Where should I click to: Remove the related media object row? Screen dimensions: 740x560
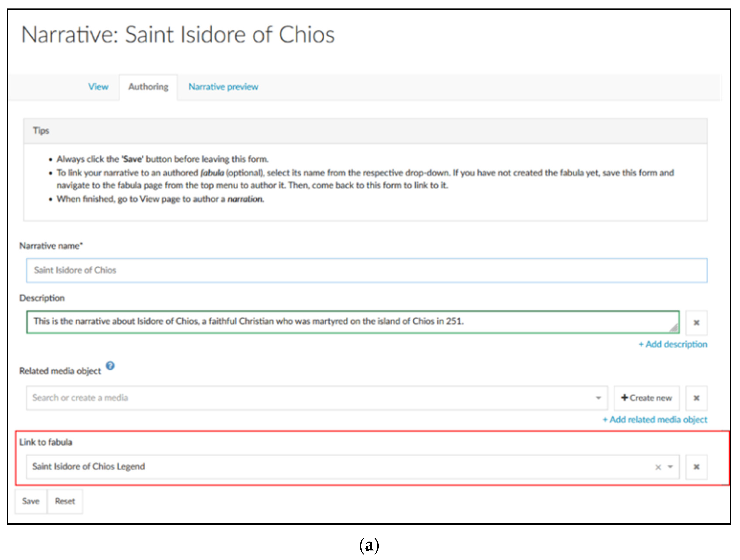(x=696, y=398)
